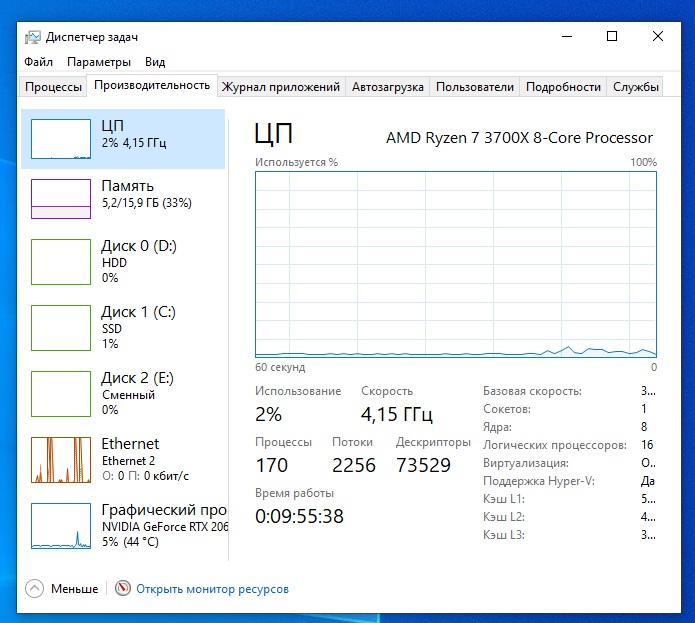The image size is (695, 623).
Task: Click the Task Manager title bar icon
Action: (33, 37)
